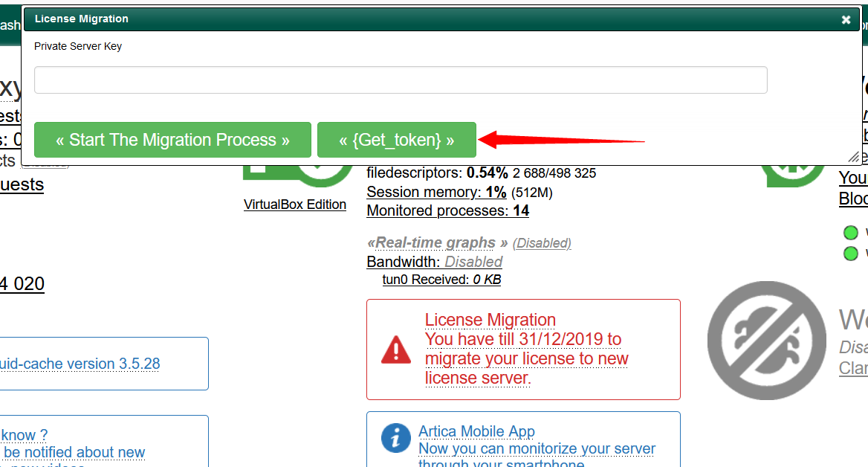Screen dimensions: 868x467
Task: Expand the Monitored processes: 14 entry
Action: click(x=447, y=210)
